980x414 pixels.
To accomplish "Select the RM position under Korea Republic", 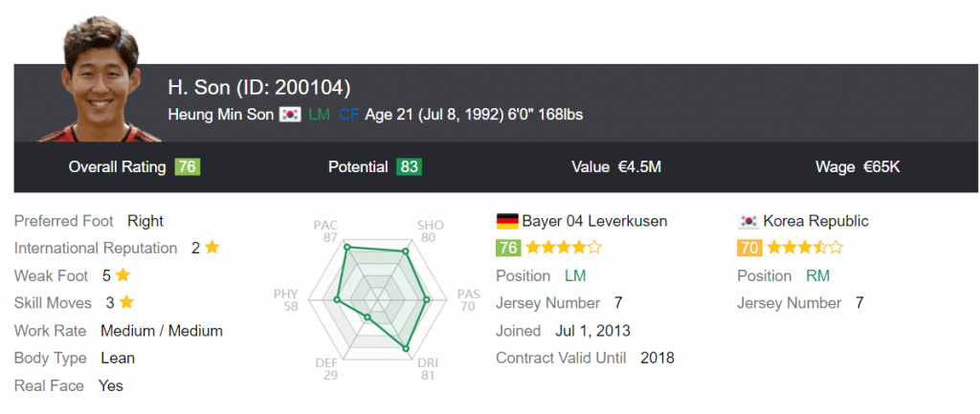I will [816, 275].
